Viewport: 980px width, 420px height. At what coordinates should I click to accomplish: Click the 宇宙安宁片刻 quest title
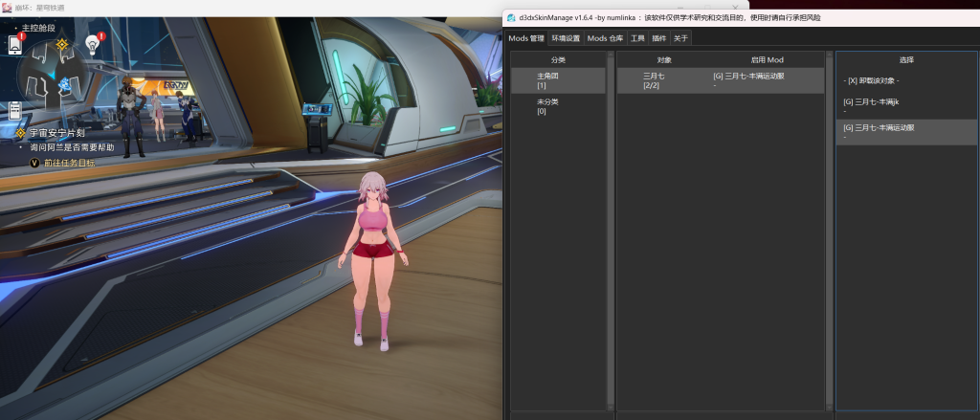(x=56, y=133)
